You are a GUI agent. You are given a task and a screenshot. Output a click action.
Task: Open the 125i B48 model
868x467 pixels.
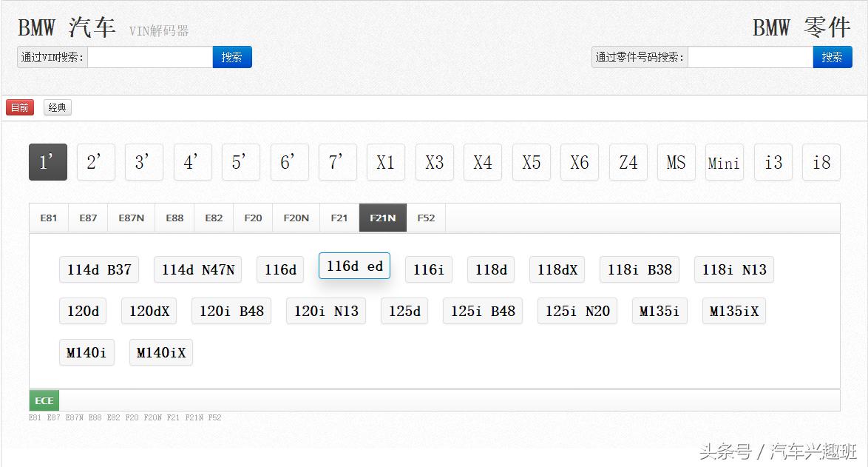point(483,312)
